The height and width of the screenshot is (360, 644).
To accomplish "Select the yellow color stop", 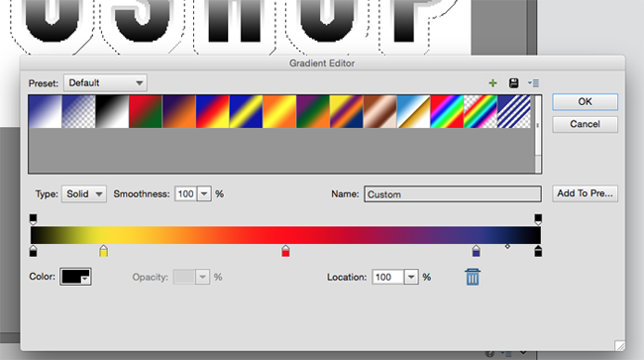I will [x=103, y=251].
